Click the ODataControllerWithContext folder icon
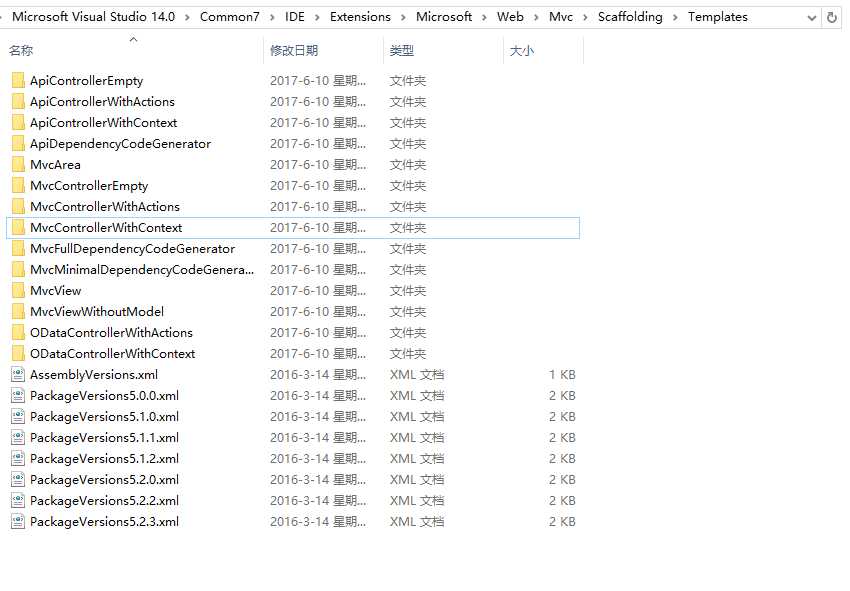The height and width of the screenshot is (591, 850). pos(18,354)
